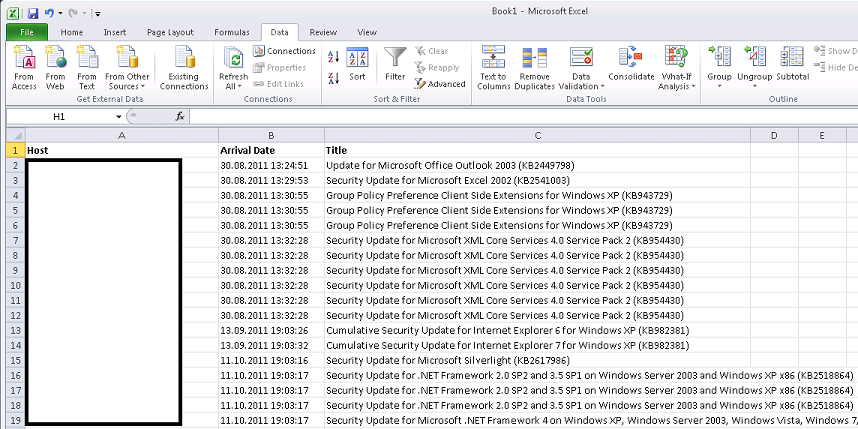Open workbook Connections
This screenshot has width=858, height=429.
284,51
